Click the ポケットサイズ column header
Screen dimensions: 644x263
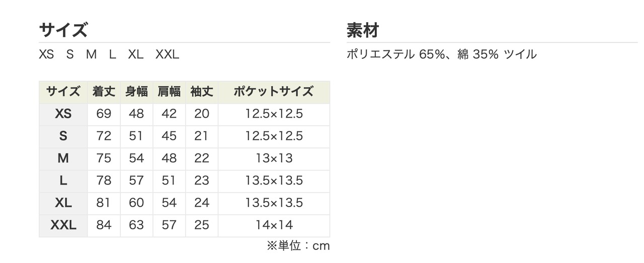[274, 92]
